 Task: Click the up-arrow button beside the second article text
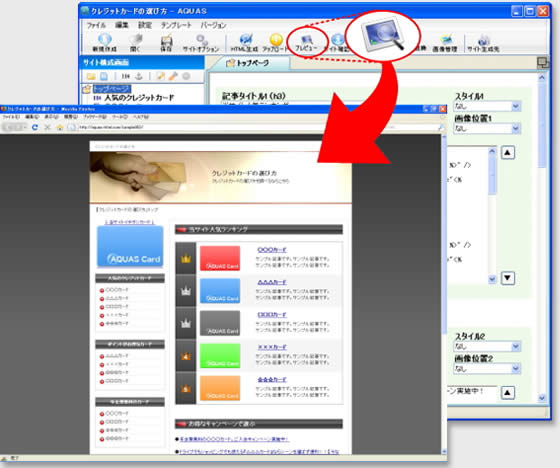coord(508,392)
